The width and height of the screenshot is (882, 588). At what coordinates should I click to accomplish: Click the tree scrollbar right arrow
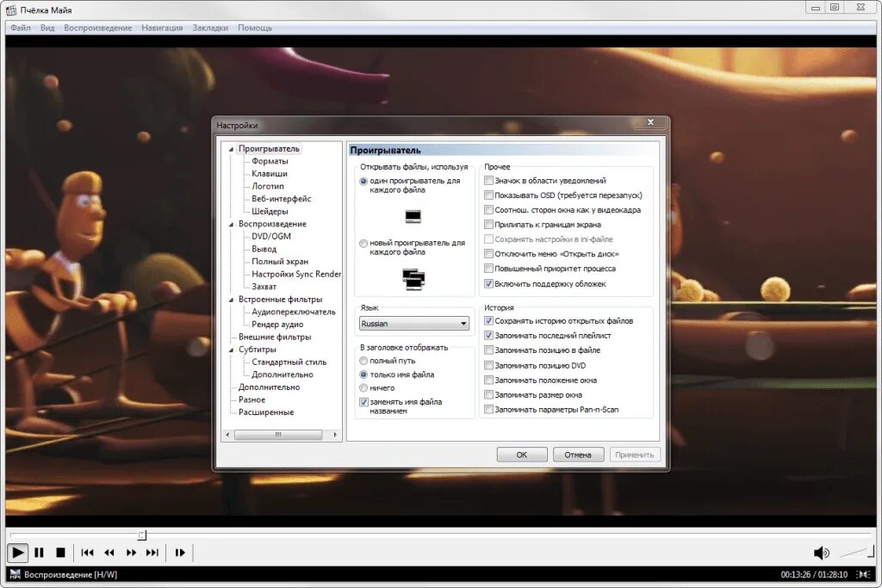click(335, 435)
